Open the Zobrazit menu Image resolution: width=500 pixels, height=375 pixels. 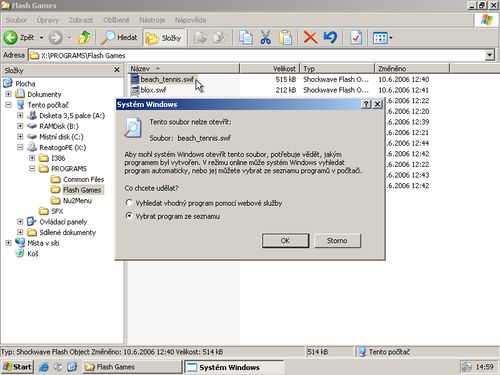click(81, 20)
